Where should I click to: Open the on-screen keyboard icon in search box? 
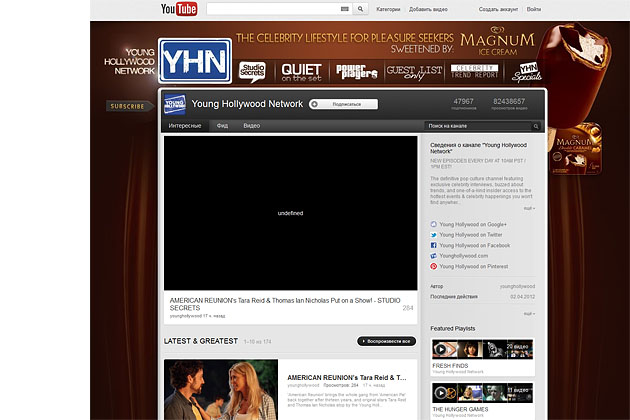[345, 10]
